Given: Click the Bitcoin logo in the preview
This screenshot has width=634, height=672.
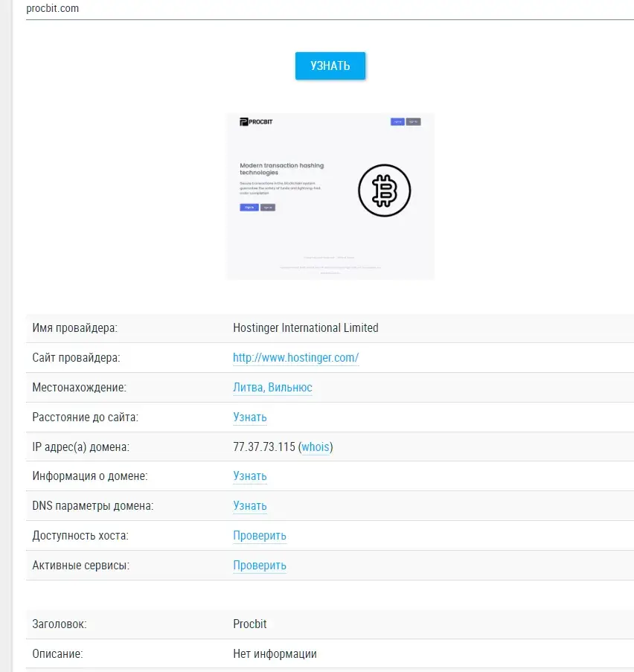Looking at the screenshot, I should (385, 191).
